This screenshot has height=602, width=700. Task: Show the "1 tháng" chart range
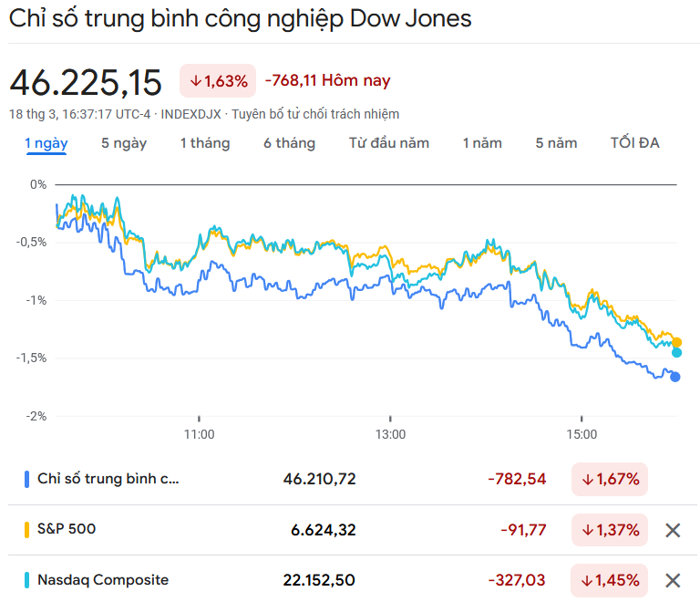click(x=205, y=143)
